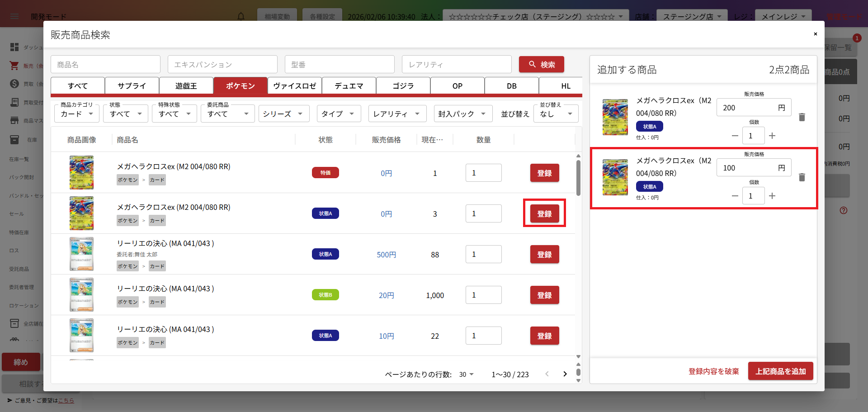Image resolution: width=868 pixels, height=412 pixels.
Task: Switch to the 遊戯王 tab
Action: click(186, 86)
